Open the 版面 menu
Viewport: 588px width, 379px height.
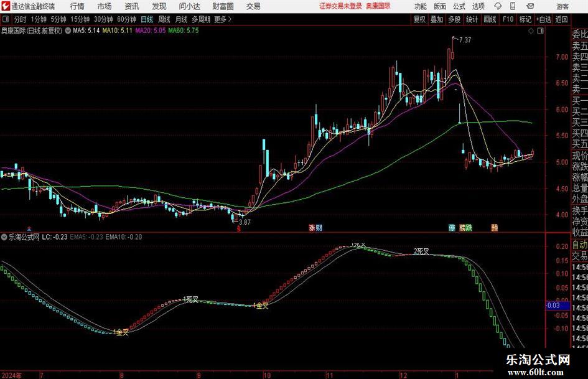click(x=439, y=6)
